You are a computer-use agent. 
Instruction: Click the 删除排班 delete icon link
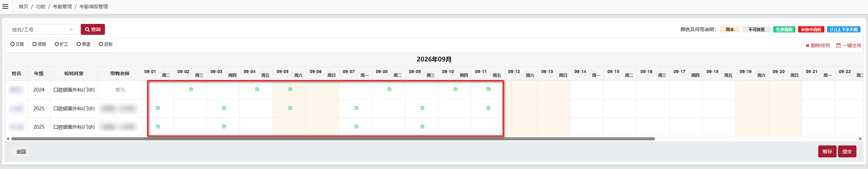(818, 45)
